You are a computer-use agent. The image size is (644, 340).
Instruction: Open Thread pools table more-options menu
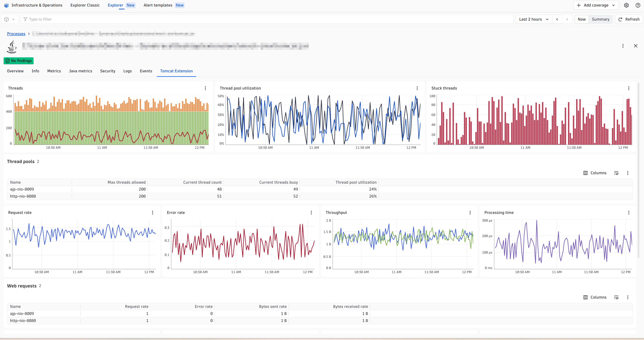pos(627,173)
